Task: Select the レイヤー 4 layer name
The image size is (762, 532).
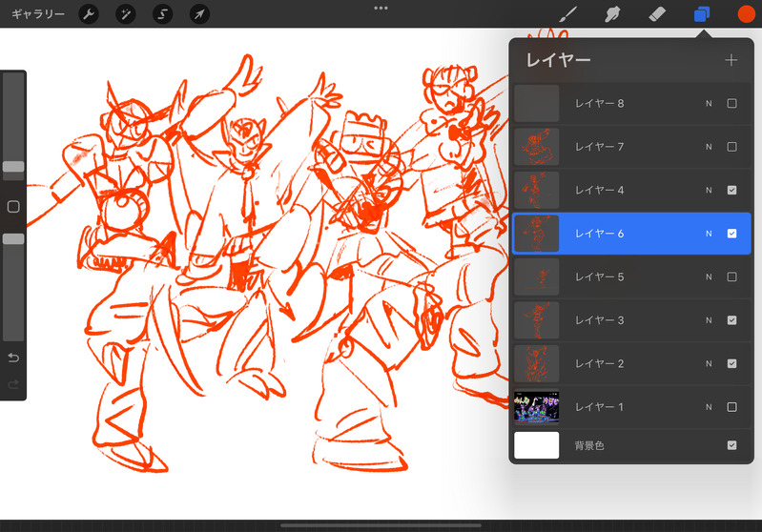Action: pyautogui.click(x=599, y=190)
